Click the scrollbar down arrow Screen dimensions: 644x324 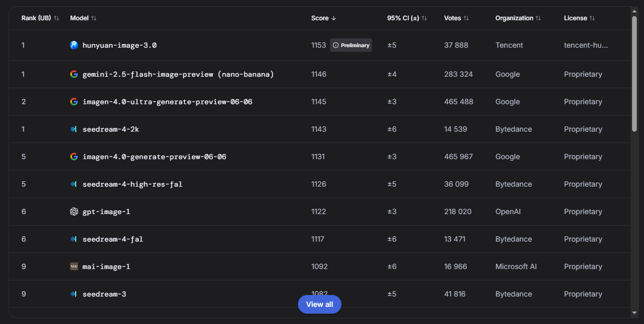coord(634,313)
